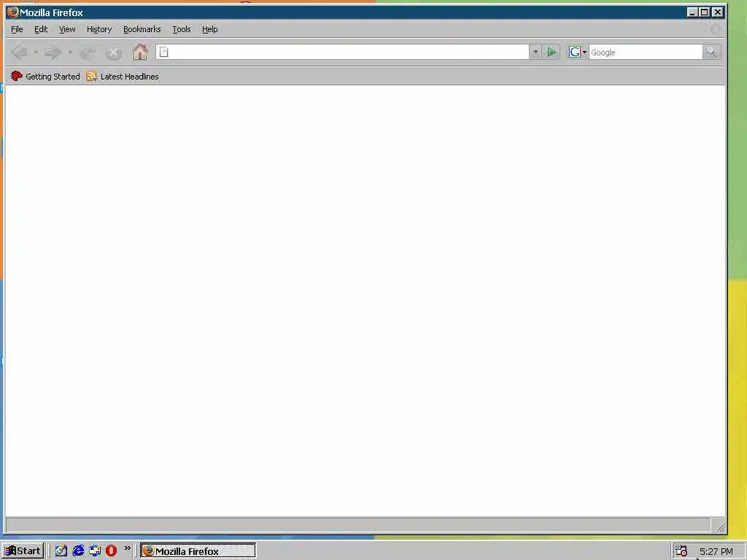Open the Tools menu
747x560 pixels.
[x=182, y=29]
